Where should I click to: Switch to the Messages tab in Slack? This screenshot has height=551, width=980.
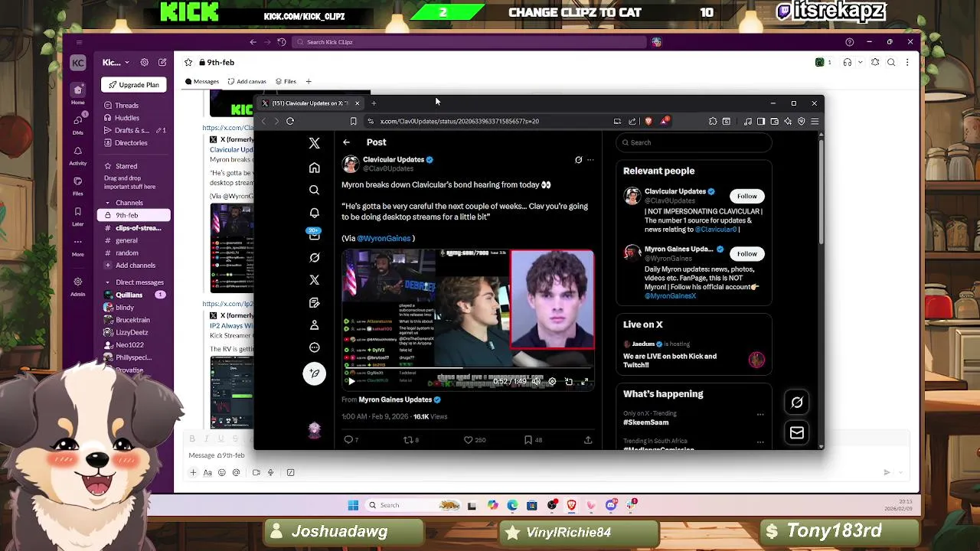pyautogui.click(x=202, y=81)
